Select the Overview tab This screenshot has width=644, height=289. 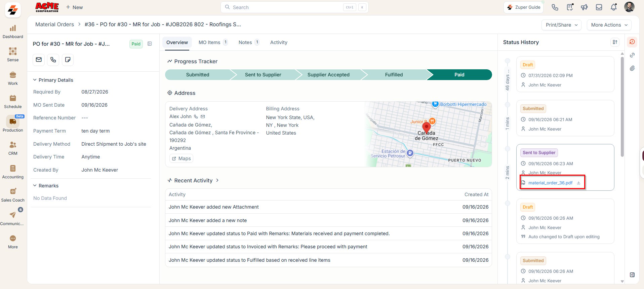click(x=177, y=42)
